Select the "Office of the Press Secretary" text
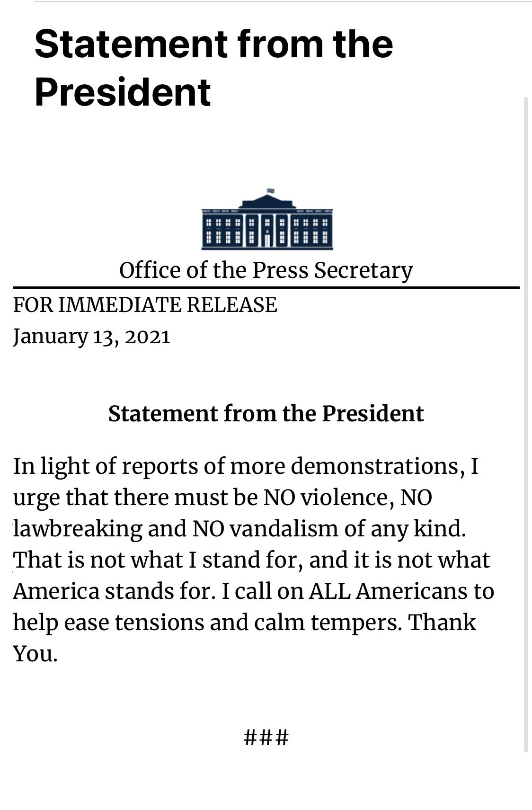532x810 pixels. pyautogui.click(x=266, y=270)
